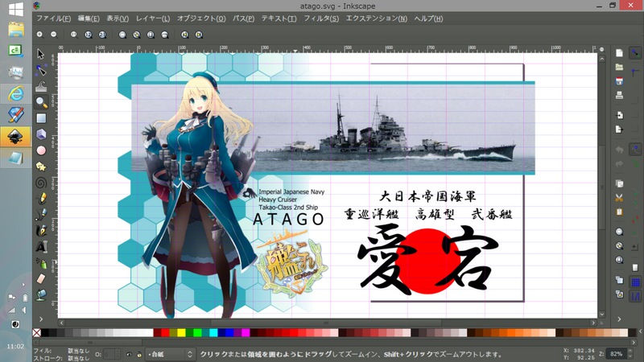
Task: Select the Eraser tool
Action: pyautogui.click(x=41, y=278)
